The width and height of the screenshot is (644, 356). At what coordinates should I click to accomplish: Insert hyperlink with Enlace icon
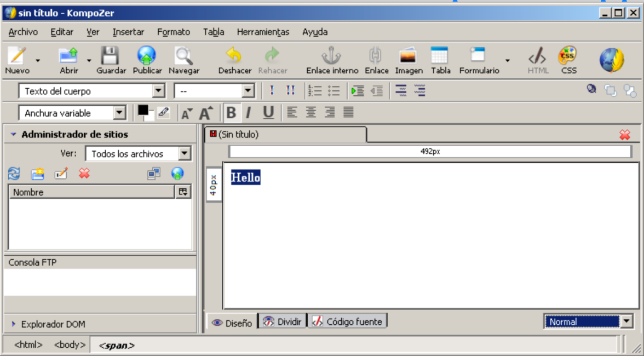click(376, 60)
